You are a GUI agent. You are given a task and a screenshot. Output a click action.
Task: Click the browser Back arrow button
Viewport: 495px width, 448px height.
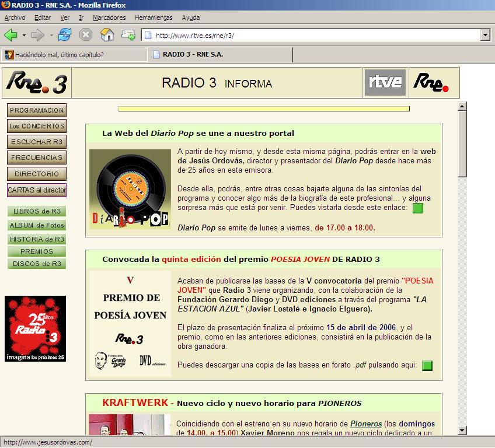point(11,35)
